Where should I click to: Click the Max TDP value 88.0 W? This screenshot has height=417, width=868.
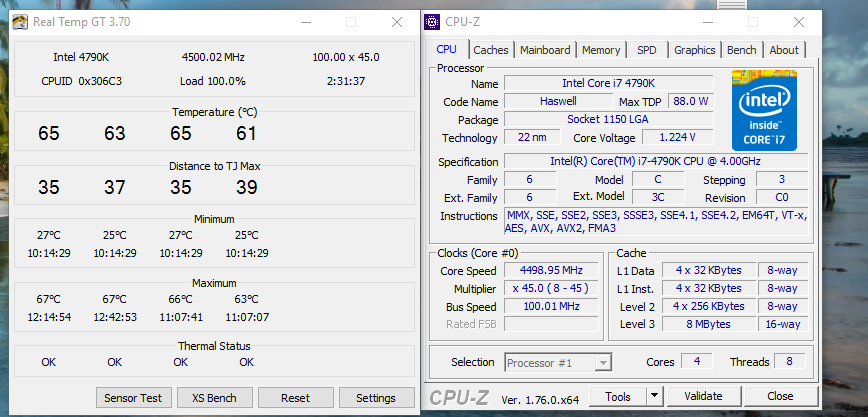[x=691, y=101]
